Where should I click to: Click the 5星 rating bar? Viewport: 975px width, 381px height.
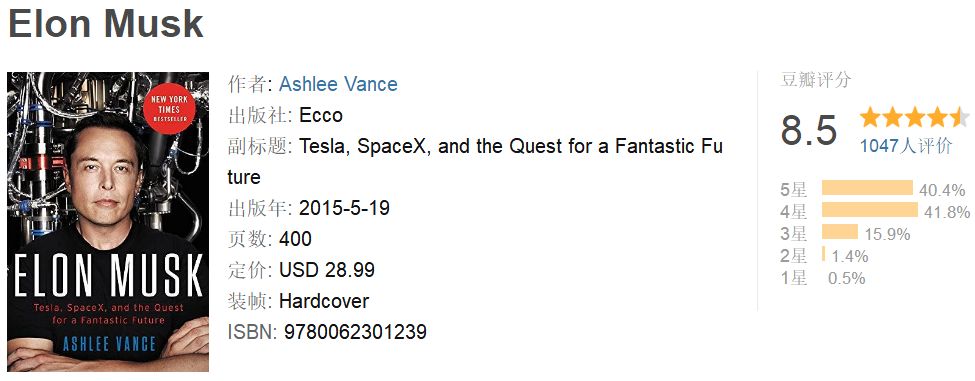pyautogui.click(x=867, y=188)
